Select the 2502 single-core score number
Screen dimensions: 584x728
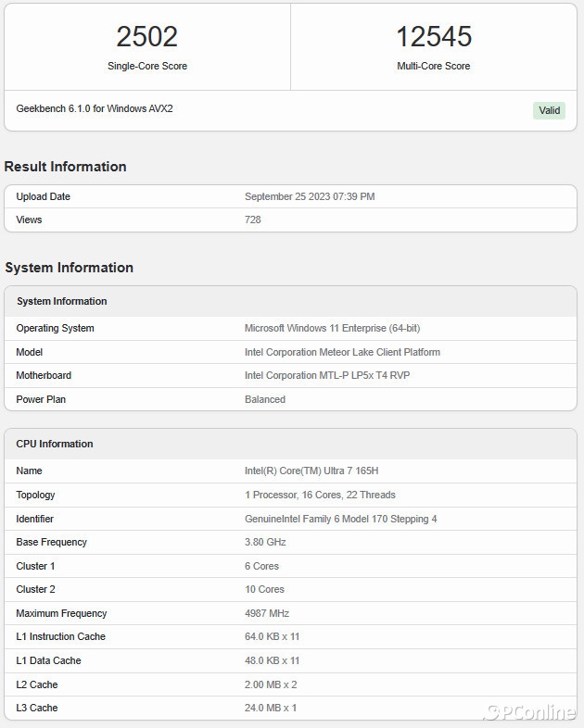[x=146, y=37]
